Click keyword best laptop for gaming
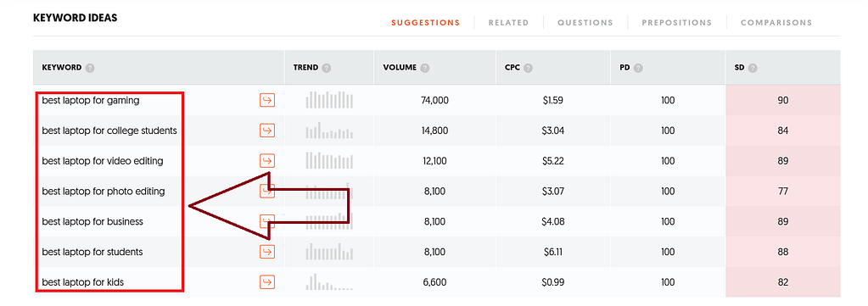Image resolution: width=868 pixels, height=306 pixels. (91, 101)
